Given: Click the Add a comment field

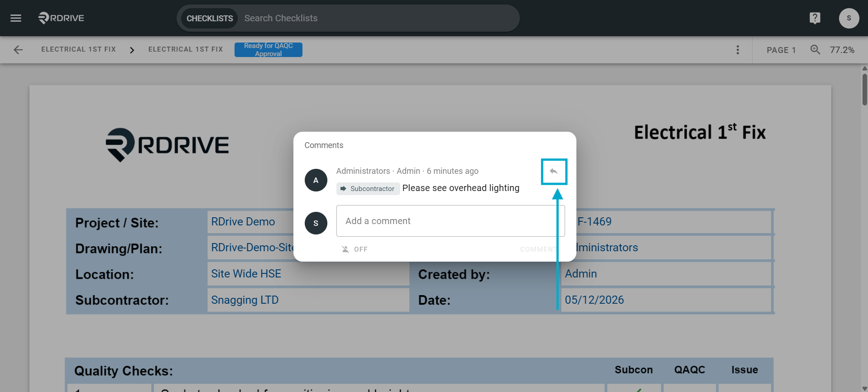Looking at the screenshot, I should 451,221.
